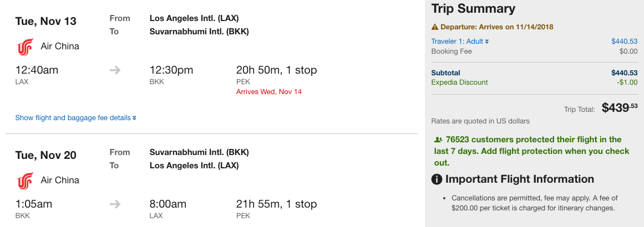644x227 pixels.
Task: Click the Expedia Discount line
Action: pyautogui.click(x=534, y=82)
